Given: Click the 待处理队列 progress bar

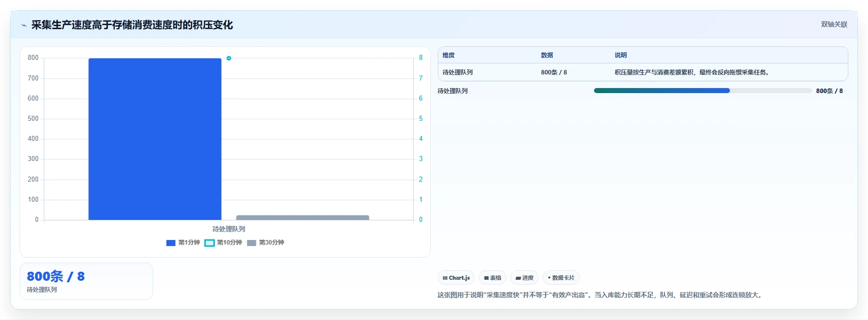Looking at the screenshot, I should click(x=703, y=91).
